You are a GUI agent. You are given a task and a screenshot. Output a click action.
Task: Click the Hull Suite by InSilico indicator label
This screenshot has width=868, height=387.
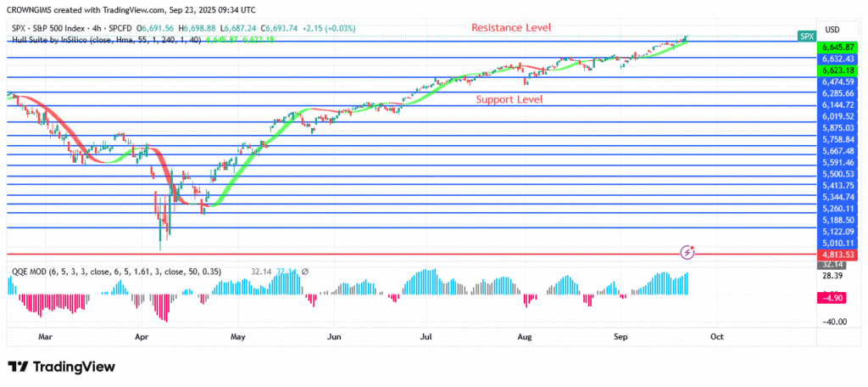tap(108, 40)
